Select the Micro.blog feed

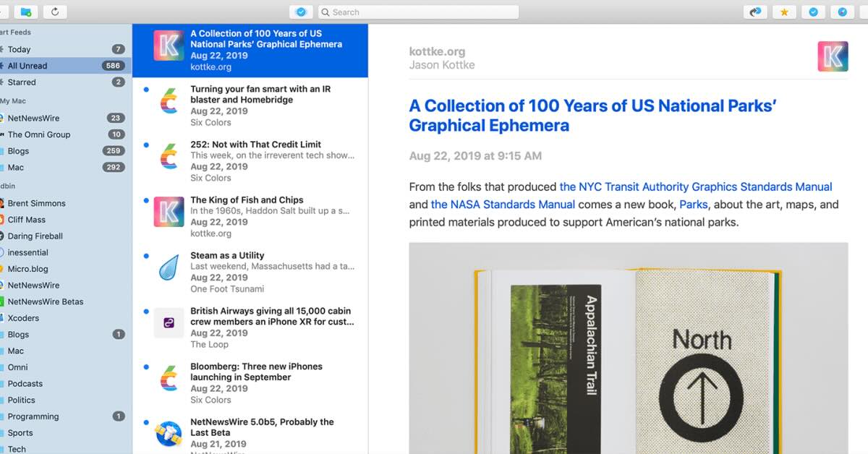(66, 269)
